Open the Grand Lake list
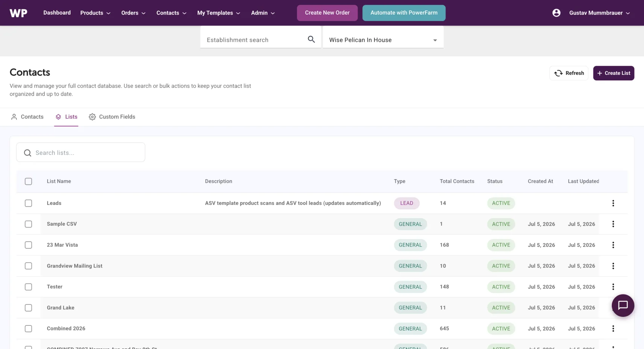 [x=61, y=308]
